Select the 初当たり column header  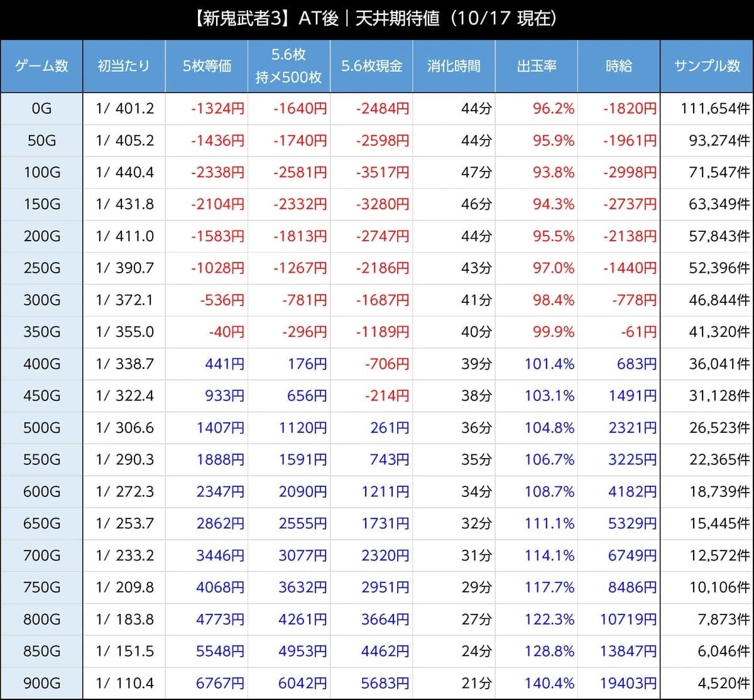[124, 66]
